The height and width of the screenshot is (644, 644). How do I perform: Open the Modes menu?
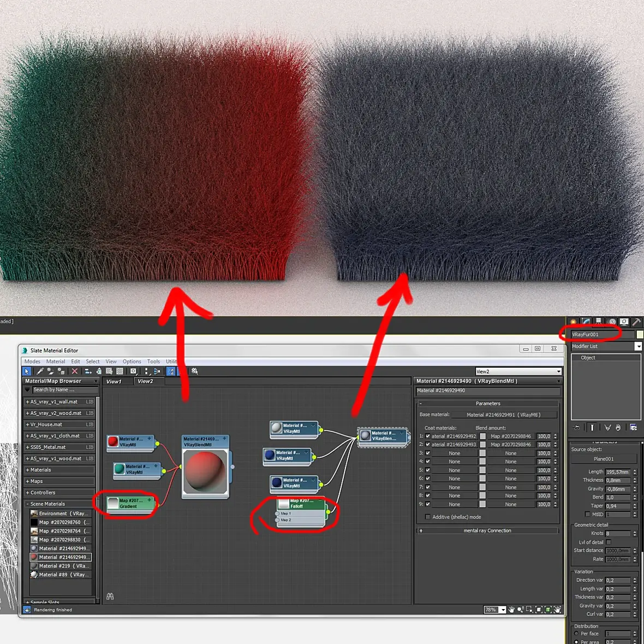pyautogui.click(x=32, y=361)
